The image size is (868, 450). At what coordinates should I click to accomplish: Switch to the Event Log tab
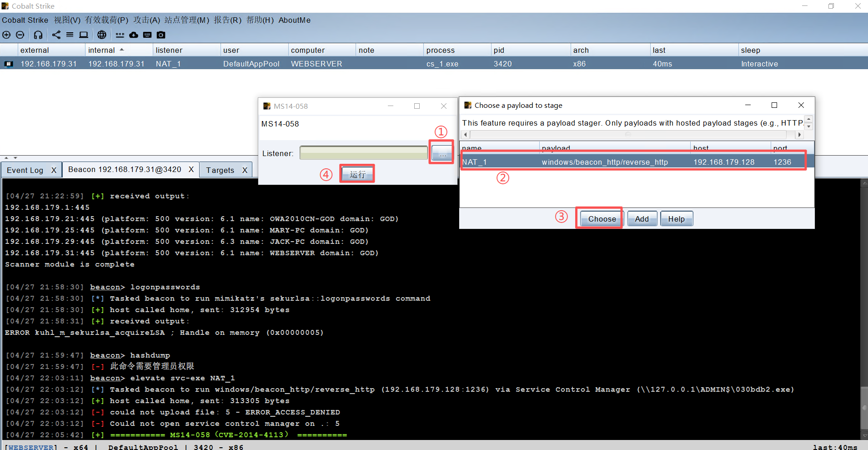[25, 170]
